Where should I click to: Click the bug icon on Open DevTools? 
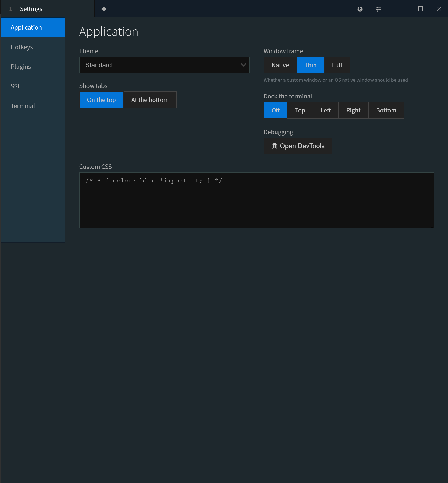[x=275, y=146]
